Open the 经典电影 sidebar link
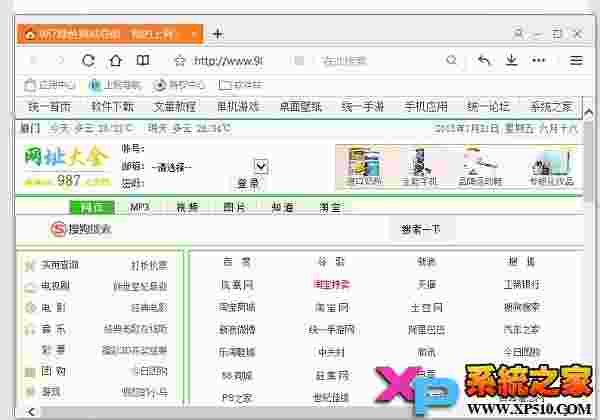Screen dimensions: 600x420 (149, 308)
